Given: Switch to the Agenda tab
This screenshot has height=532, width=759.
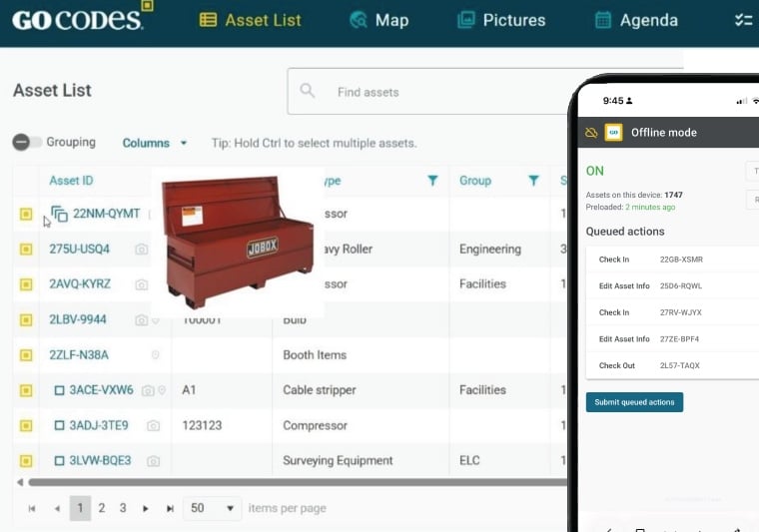Looking at the screenshot, I should click(x=636, y=20).
